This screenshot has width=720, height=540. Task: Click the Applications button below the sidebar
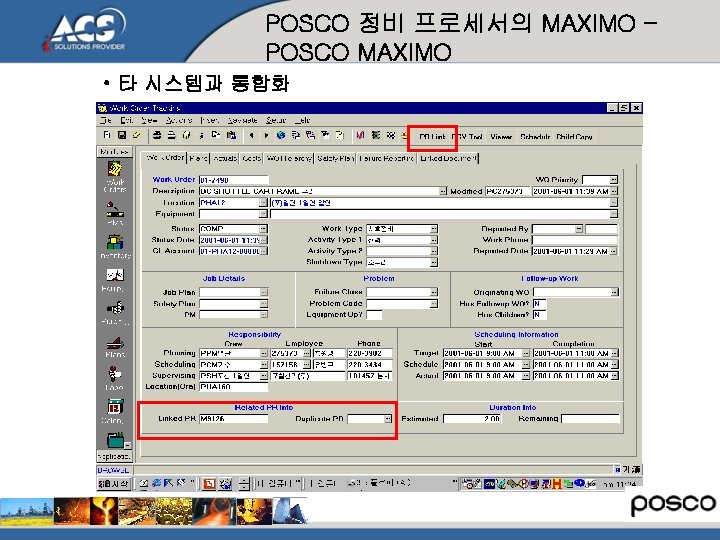[x=114, y=456]
